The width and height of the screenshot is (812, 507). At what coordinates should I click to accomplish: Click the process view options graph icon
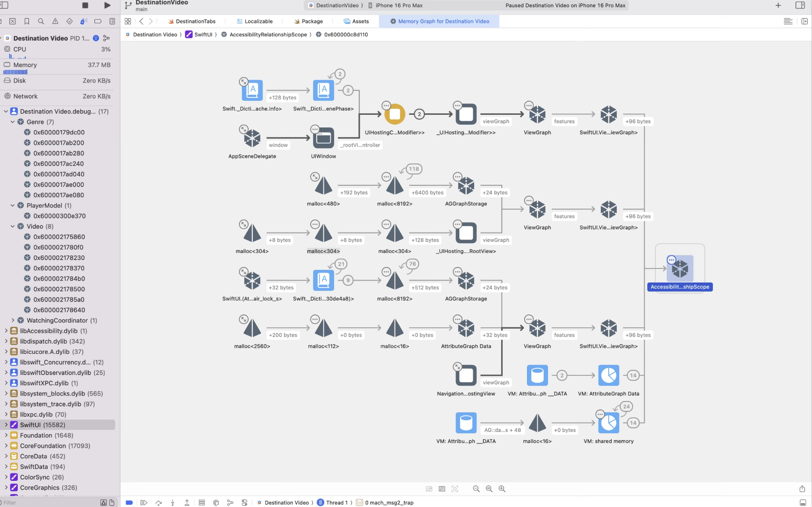click(x=107, y=38)
